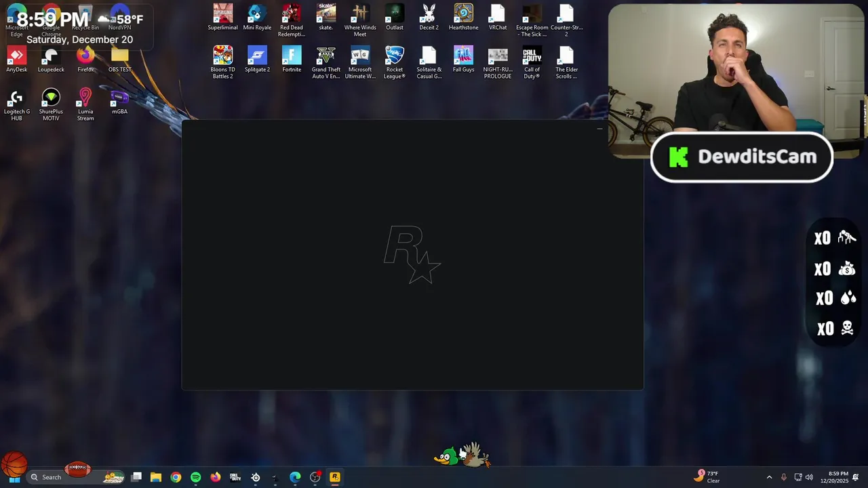Minimize the Rockstar launcher splash window

(x=599, y=128)
